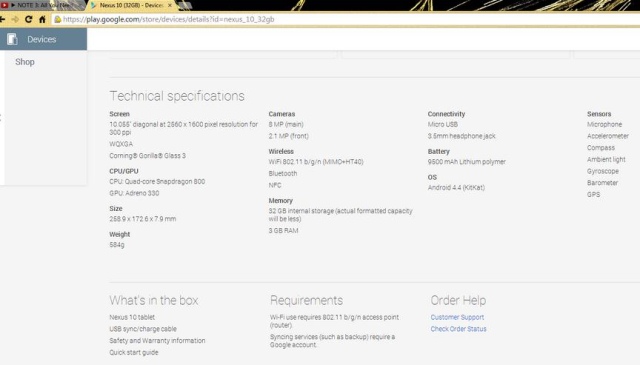640x365 pixels.
Task: Click the Connectivity spec label
Action: [x=447, y=114]
